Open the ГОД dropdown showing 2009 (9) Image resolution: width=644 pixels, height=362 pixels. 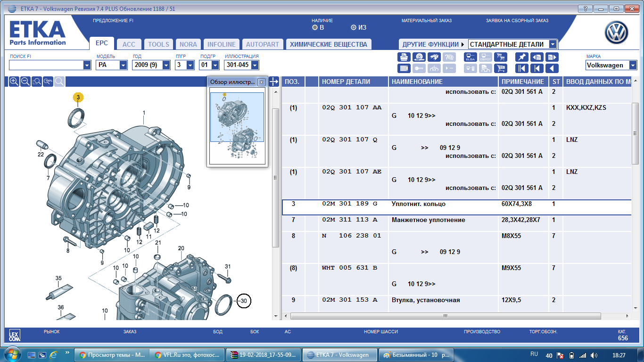(166, 65)
